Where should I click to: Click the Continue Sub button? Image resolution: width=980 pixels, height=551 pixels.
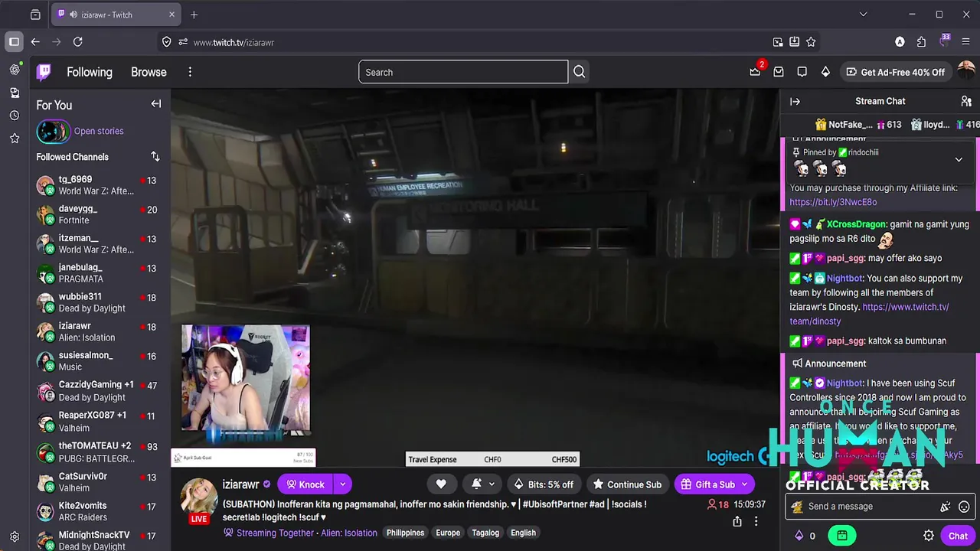click(627, 484)
